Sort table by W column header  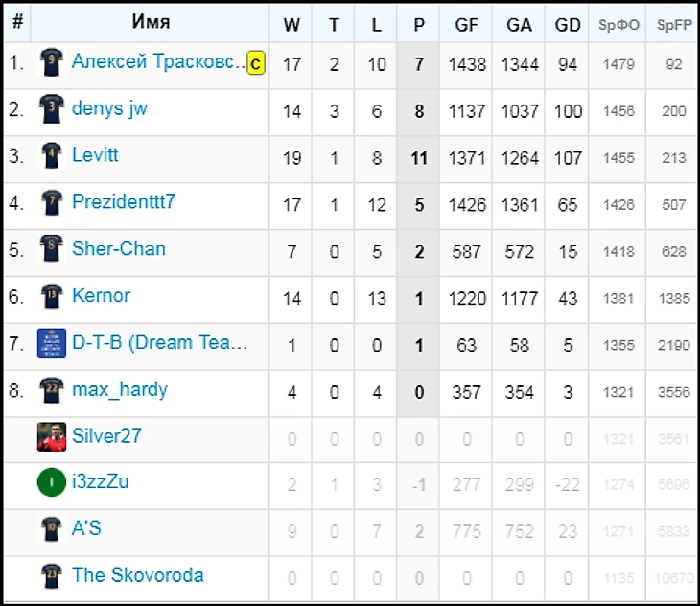[x=292, y=25]
